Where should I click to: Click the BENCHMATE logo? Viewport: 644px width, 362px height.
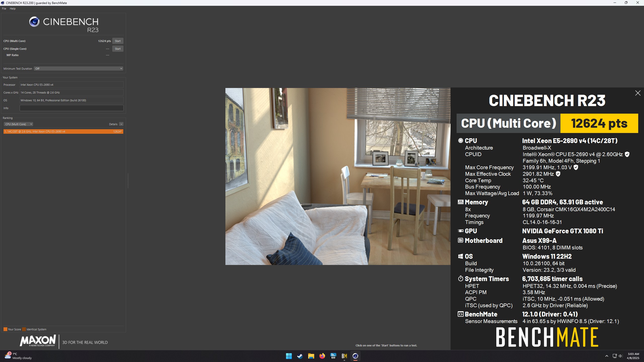tap(547, 337)
